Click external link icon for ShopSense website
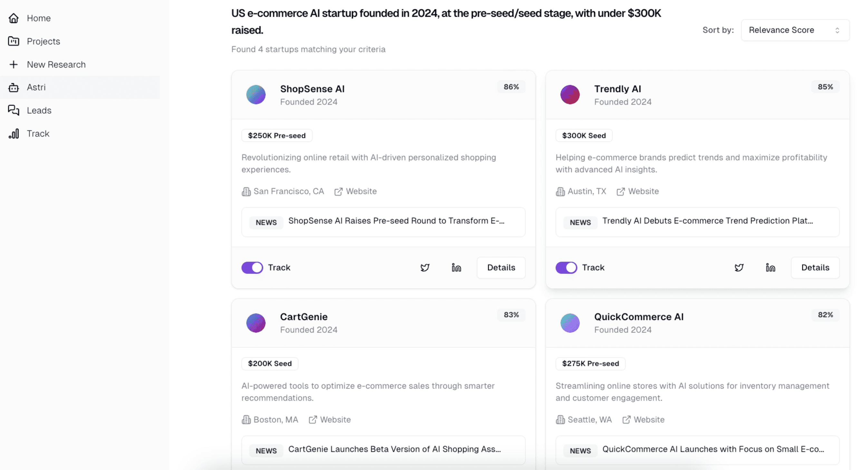This screenshot has height=470, width=868. [x=338, y=192]
